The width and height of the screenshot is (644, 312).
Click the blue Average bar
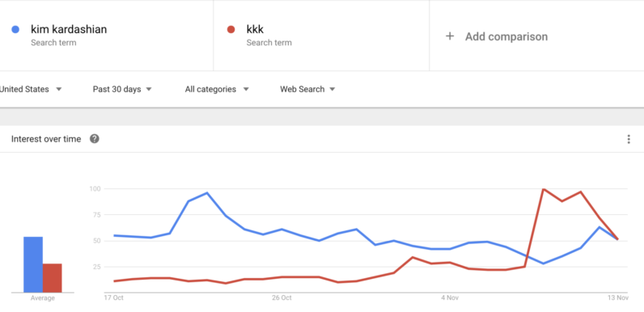(33, 264)
